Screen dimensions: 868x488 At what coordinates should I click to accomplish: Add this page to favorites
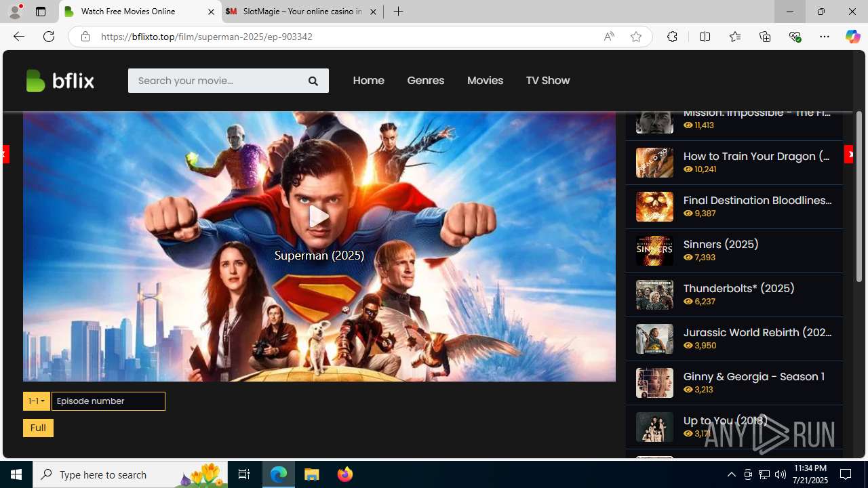point(636,37)
